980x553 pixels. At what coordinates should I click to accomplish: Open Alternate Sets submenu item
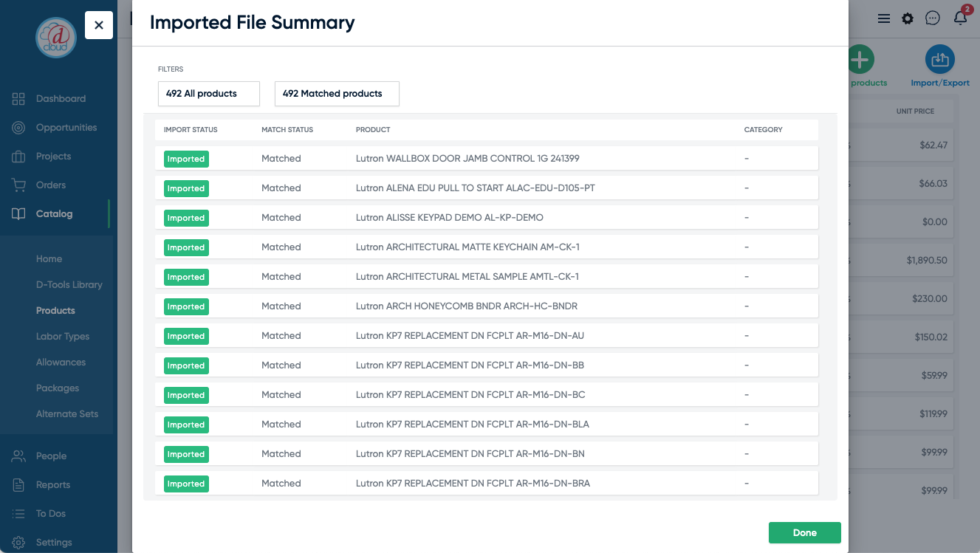coord(67,414)
